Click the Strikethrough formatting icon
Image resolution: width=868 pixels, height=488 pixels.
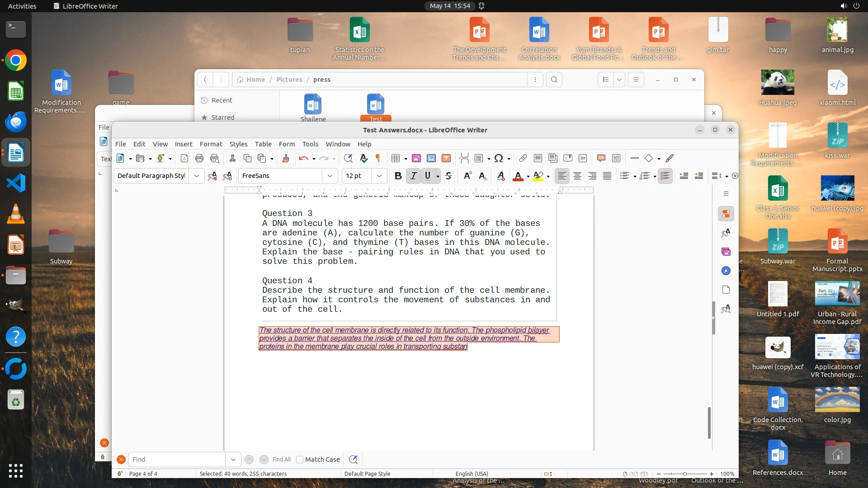pyautogui.click(x=448, y=176)
